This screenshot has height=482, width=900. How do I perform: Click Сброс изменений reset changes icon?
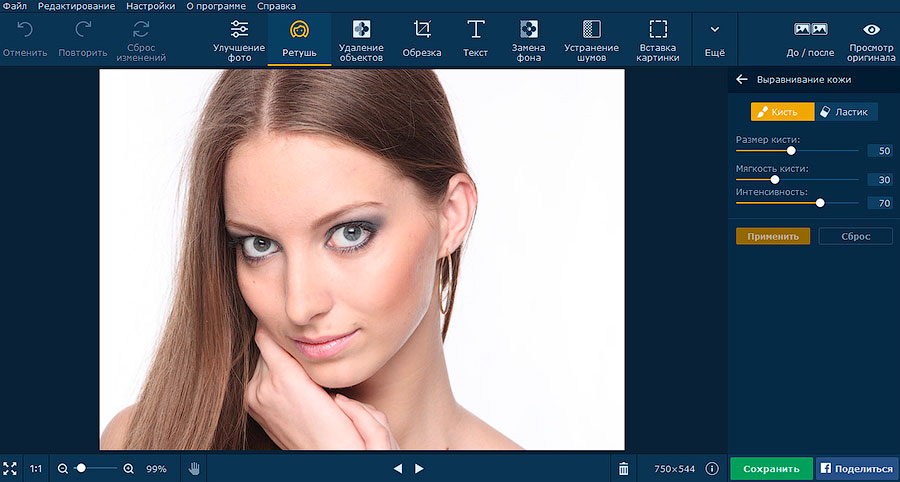tap(141, 29)
